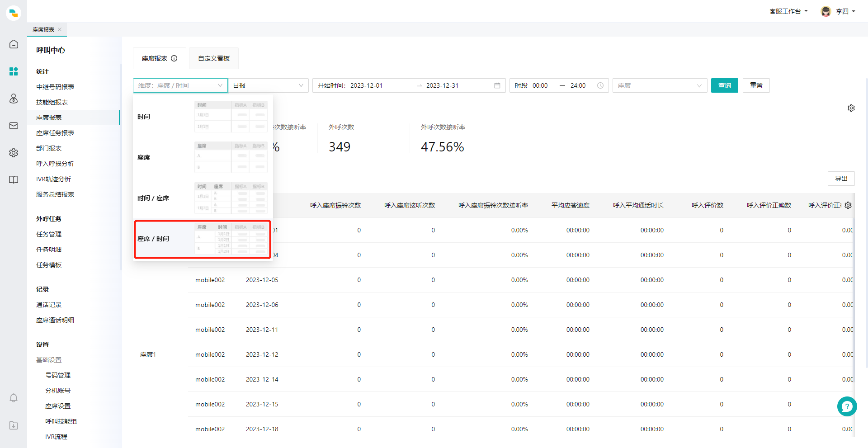The width and height of the screenshot is (868, 448).
Task: Click the start date 2023-12-01 field
Action: tap(366, 85)
